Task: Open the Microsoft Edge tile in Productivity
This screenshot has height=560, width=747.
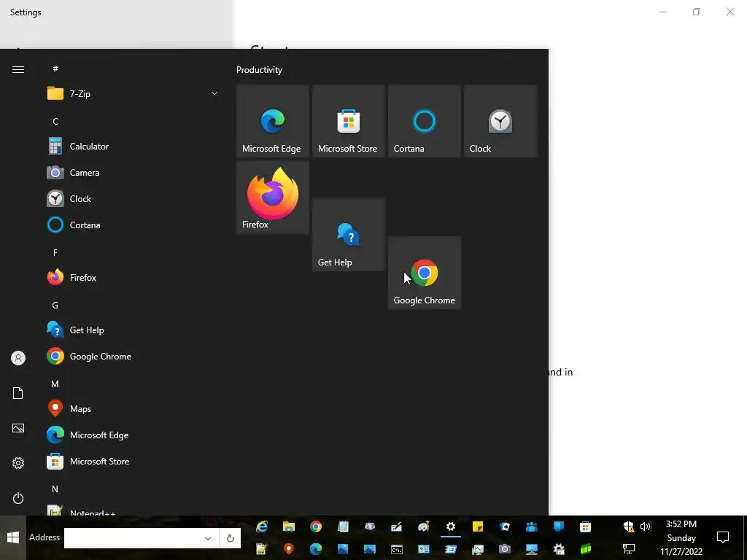Action: pos(273,121)
